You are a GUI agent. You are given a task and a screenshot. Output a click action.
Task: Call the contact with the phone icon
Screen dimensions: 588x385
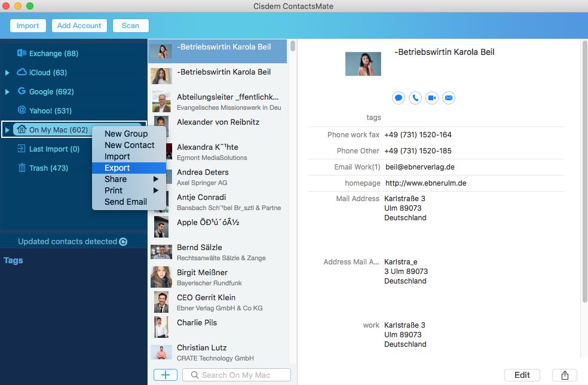pos(415,98)
